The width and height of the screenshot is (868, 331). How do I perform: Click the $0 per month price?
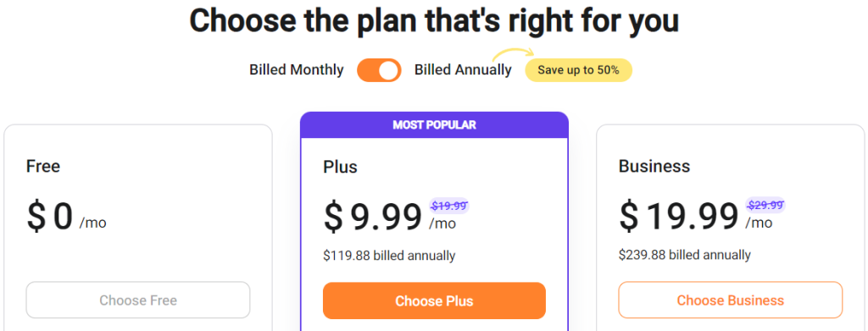(x=66, y=216)
